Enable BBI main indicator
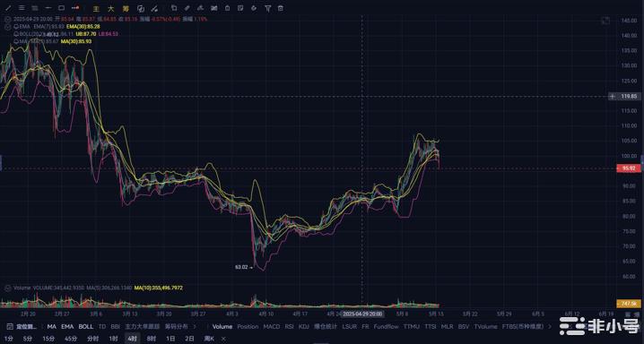 (x=116, y=327)
